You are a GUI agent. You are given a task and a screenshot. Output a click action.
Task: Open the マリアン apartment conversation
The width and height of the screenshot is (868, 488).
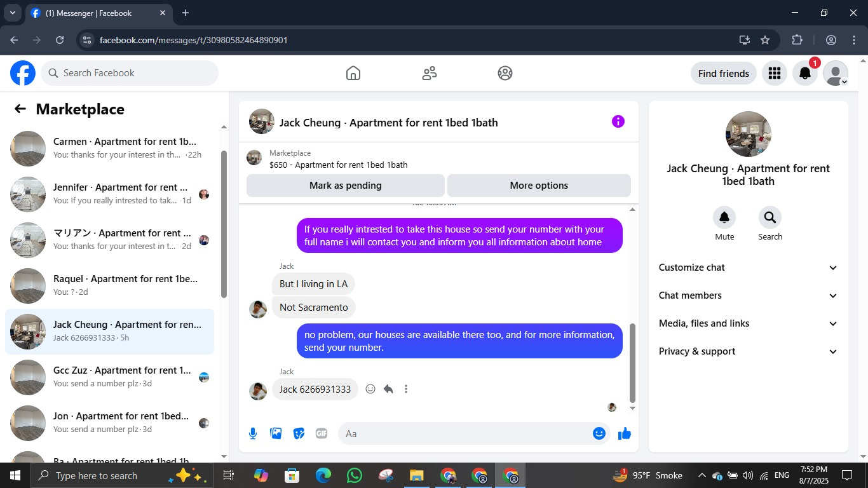pos(109,240)
